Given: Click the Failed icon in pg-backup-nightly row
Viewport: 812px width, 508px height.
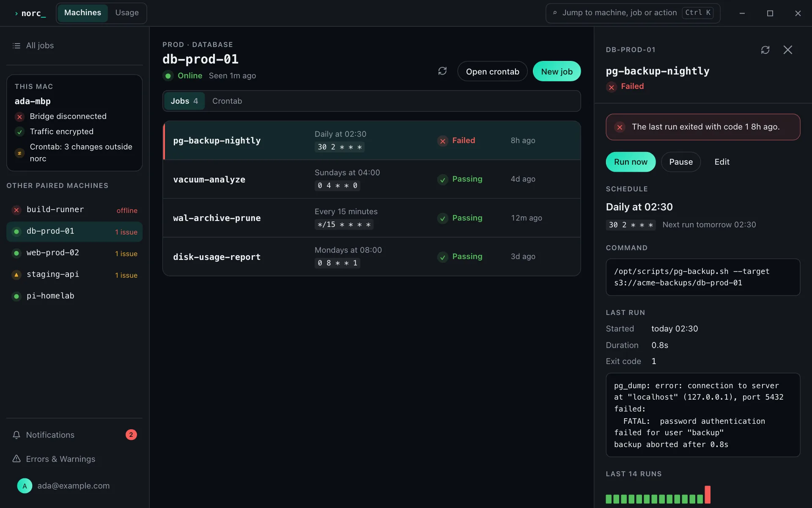Looking at the screenshot, I should tap(442, 141).
